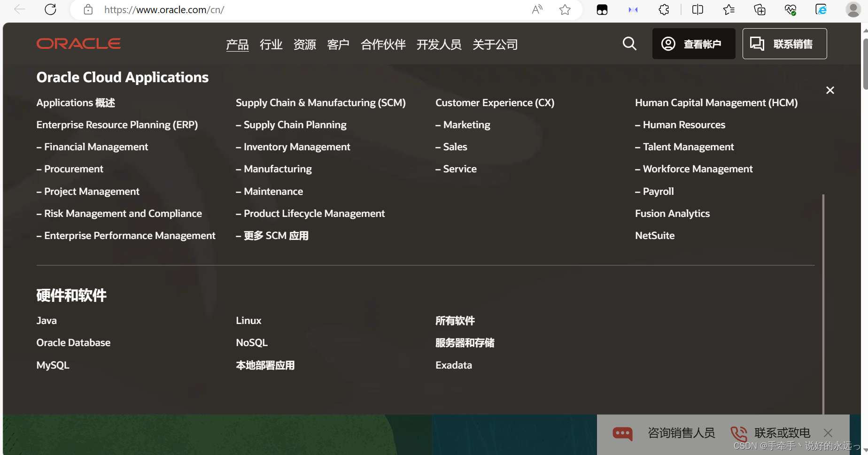This screenshot has height=455, width=868.
Task: Dismiss the 联系或致电 popup
Action: [828, 432]
